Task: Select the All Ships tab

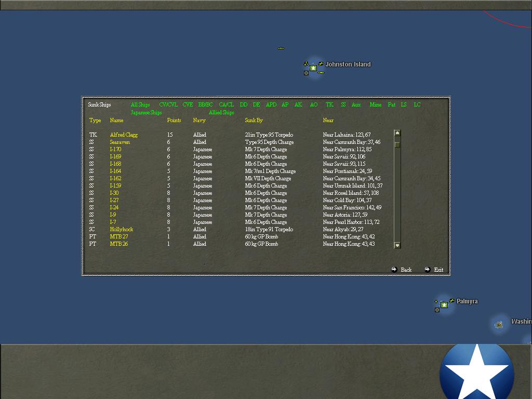Action: tap(140, 104)
